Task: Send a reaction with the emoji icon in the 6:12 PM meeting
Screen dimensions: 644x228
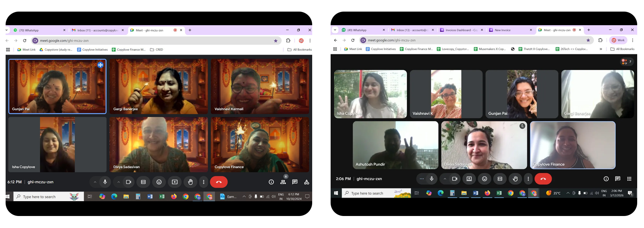Action: click(x=159, y=182)
